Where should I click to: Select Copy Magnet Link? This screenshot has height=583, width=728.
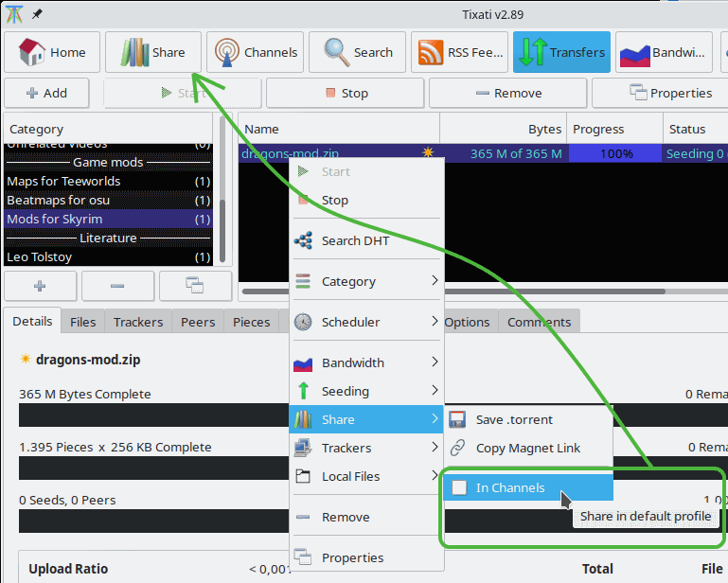coord(528,448)
